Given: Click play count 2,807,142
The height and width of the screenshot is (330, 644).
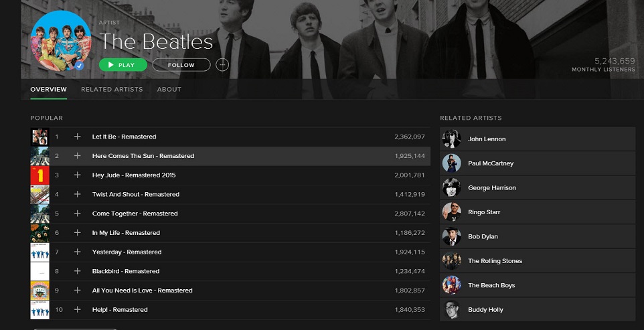Looking at the screenshot, I should [x=410, y=214].
